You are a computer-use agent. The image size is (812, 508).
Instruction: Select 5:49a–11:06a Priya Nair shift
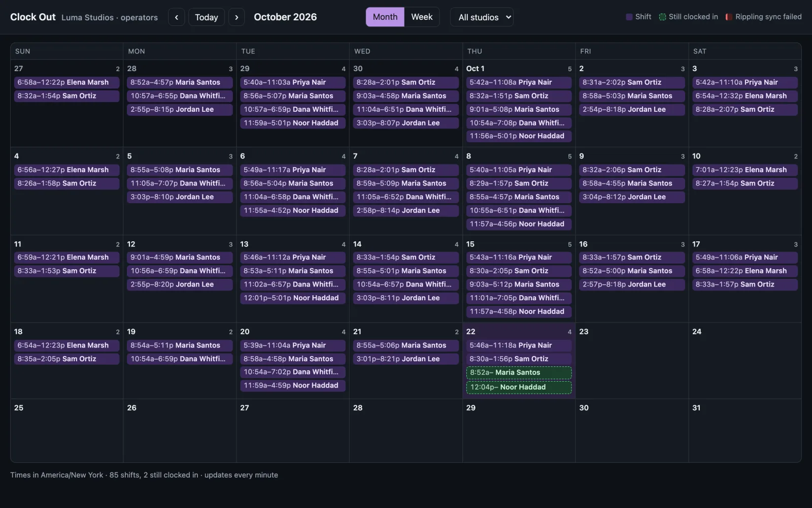pos(745,258)
